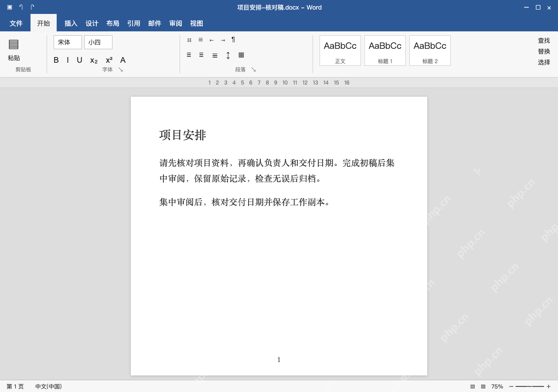Increase the paragraph indent

point(223,40)
